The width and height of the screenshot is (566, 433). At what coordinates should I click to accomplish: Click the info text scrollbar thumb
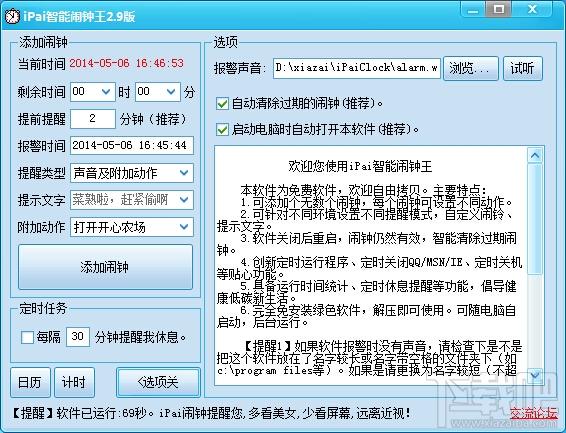click(x=535, y=219)
